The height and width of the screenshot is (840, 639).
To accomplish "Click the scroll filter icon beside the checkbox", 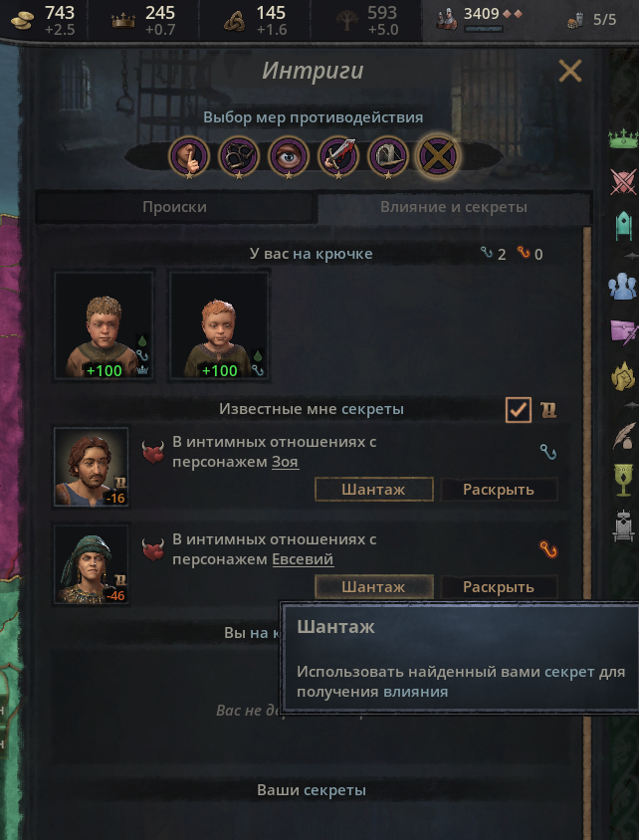I will 547,410.
